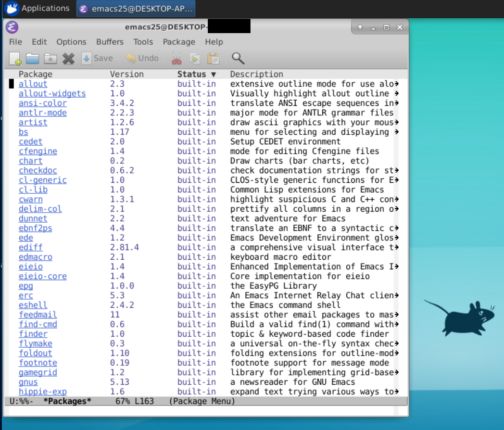
Task: Open the artist package link
Action: 33,123
